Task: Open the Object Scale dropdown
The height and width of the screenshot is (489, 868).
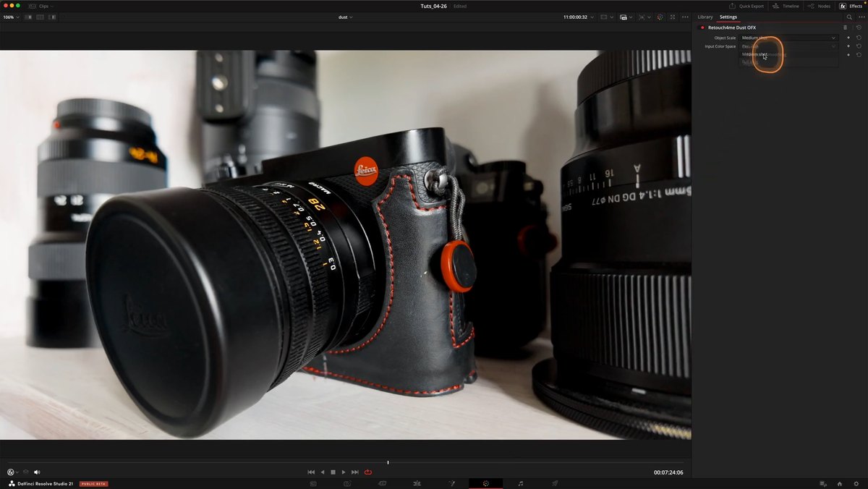Action: (788, 38)
